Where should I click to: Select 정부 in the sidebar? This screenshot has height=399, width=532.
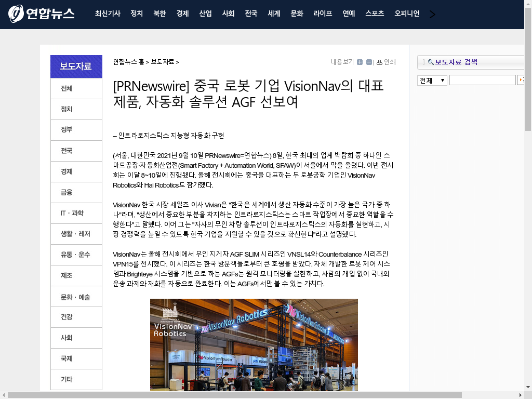[76, 130]
